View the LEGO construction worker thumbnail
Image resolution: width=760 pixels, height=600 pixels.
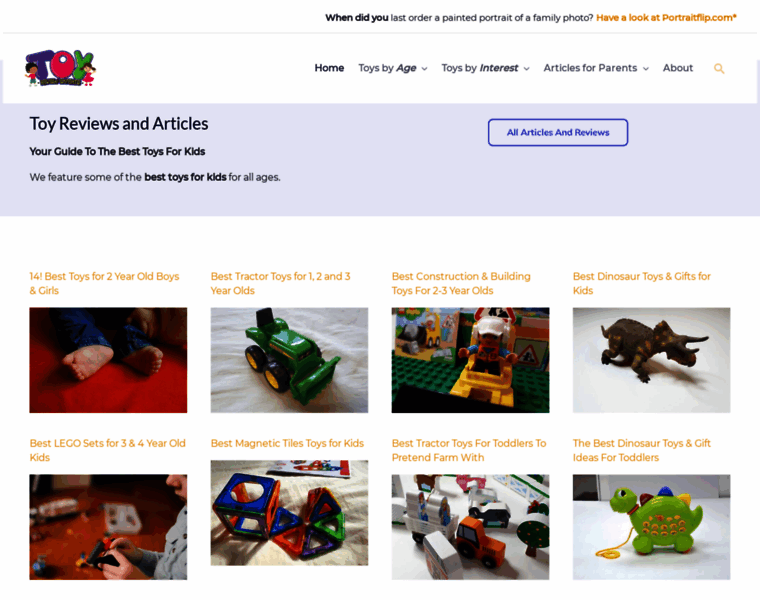470,360
